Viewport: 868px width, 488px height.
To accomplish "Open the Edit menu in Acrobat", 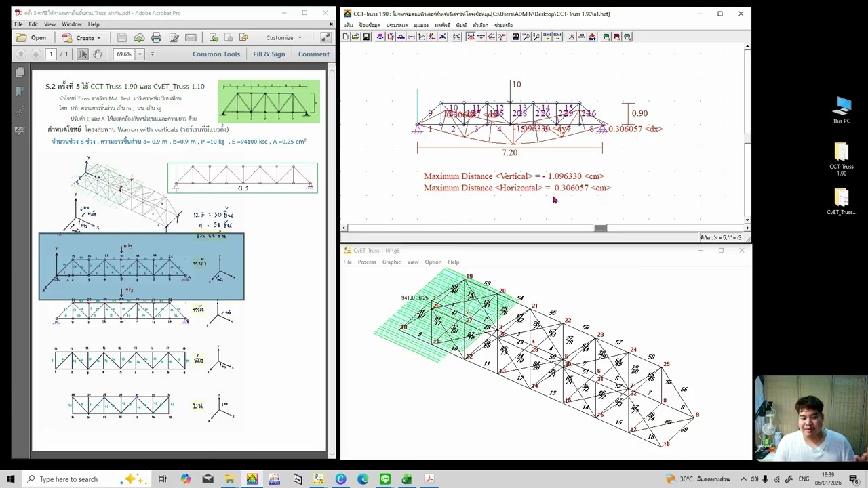I will click(33, 24).
